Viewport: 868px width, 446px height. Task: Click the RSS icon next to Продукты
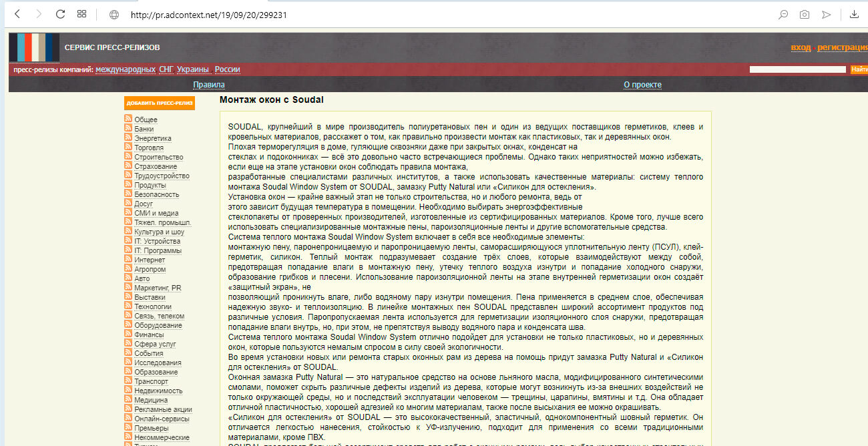point(128,185)
